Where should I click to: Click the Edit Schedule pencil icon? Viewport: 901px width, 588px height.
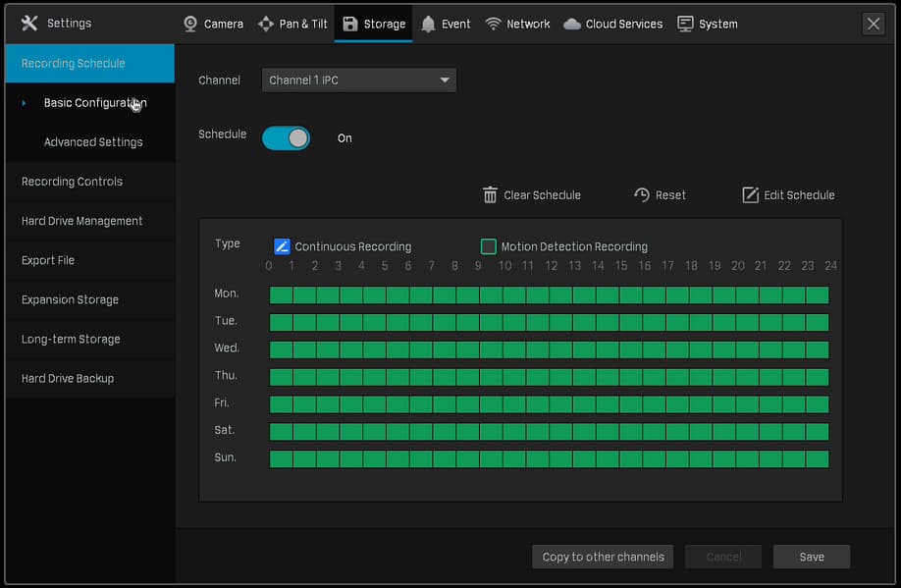[x=750, y=195]
